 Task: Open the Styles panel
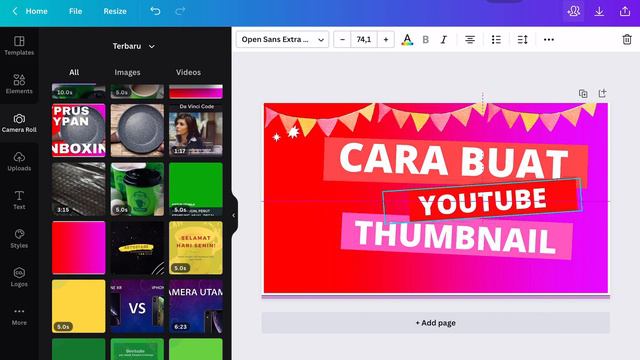(19, 239)
